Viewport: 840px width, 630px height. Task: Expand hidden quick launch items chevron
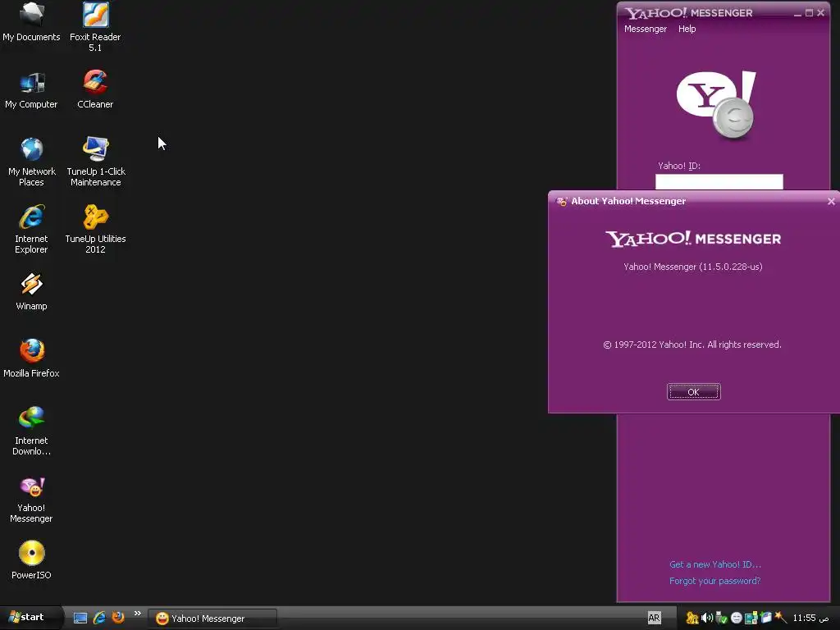[138, 614]
